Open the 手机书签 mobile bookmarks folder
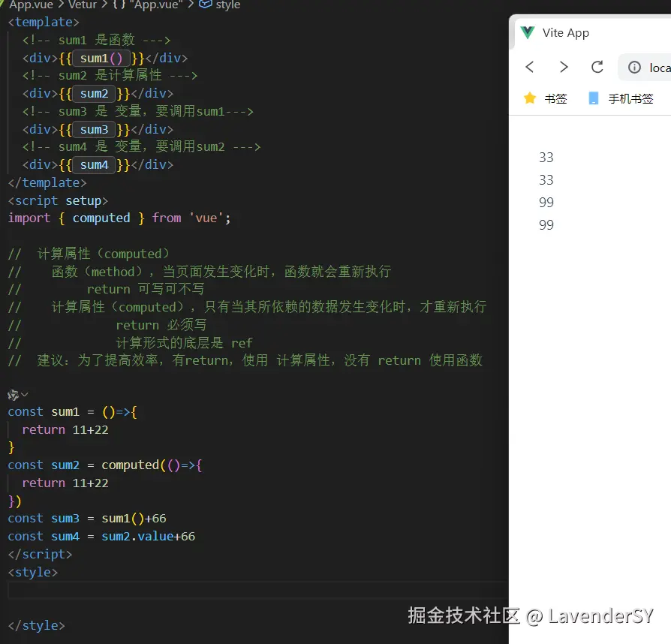Image resolution: width=671 pixels, height=644 pixels. pyautogui.click(x=630, y=98)
